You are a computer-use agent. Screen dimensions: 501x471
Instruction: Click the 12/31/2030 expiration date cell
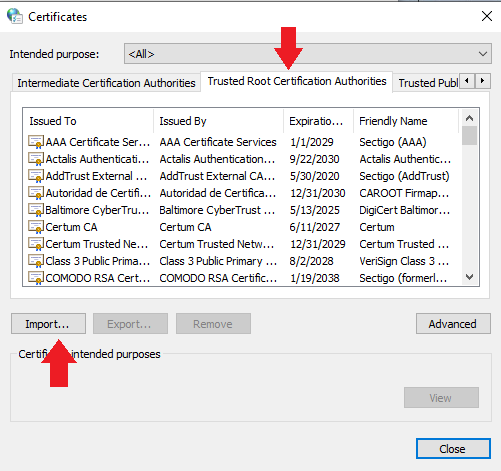point(318,193)
